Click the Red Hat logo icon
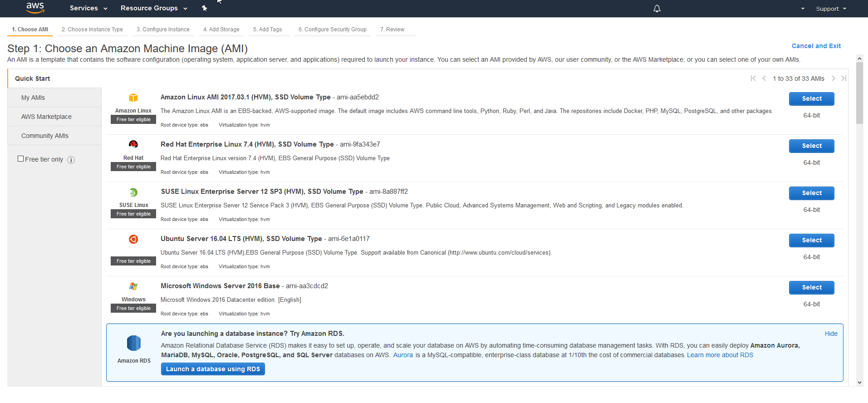The height and width of the screenshot is (403, 868). [133, 144]
